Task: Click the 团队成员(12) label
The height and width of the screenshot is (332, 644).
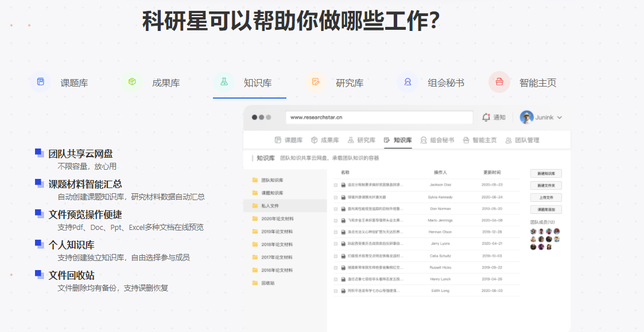Action: tap(542, 222)
